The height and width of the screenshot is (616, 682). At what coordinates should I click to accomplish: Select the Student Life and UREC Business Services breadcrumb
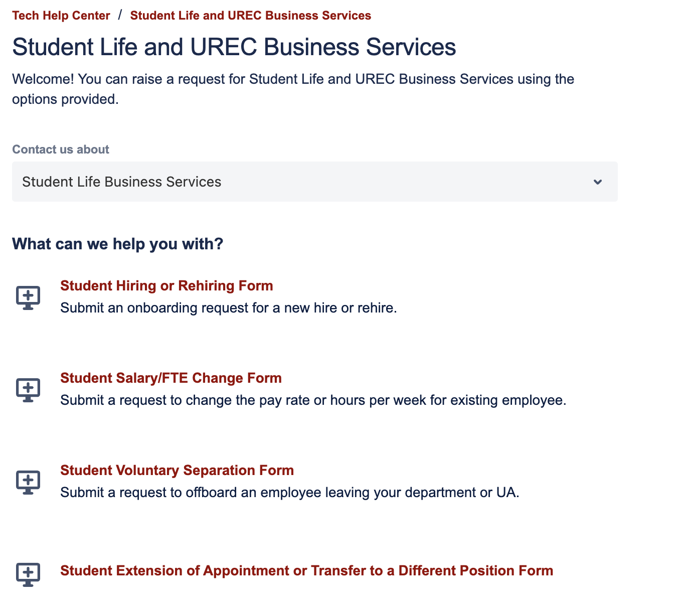250,15
